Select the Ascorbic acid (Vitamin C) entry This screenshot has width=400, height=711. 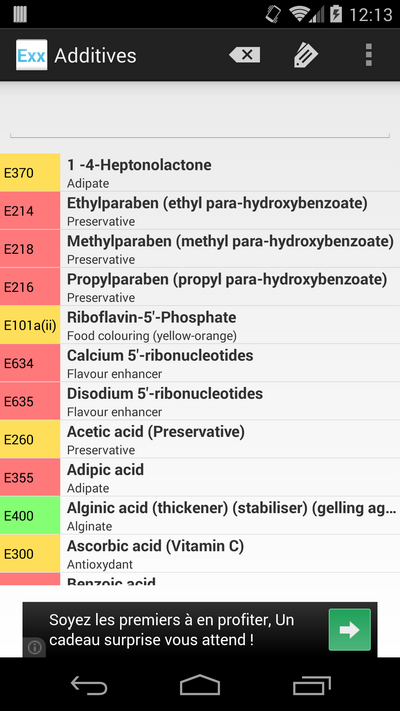tap(200, 553)
